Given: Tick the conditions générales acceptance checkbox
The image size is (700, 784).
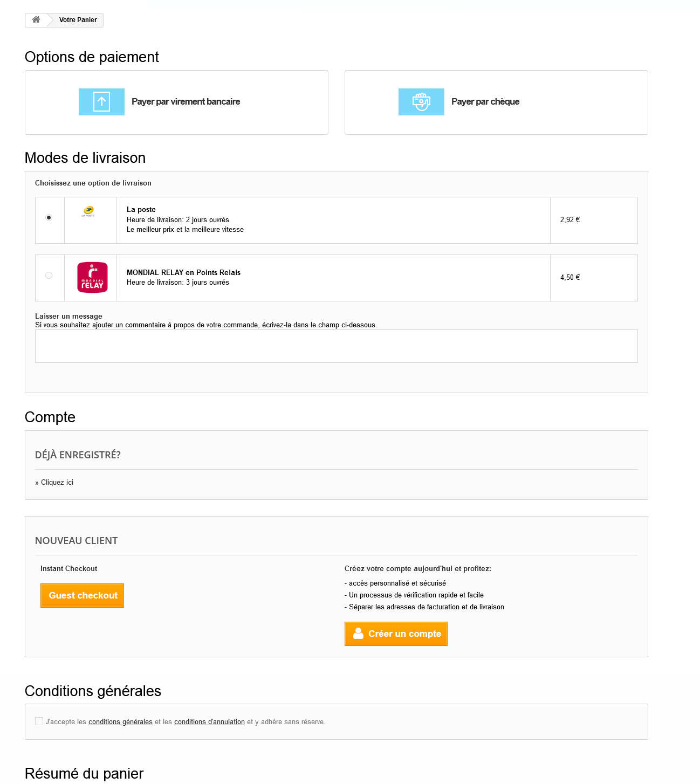Looking at the screenshot, I should 39,721.
